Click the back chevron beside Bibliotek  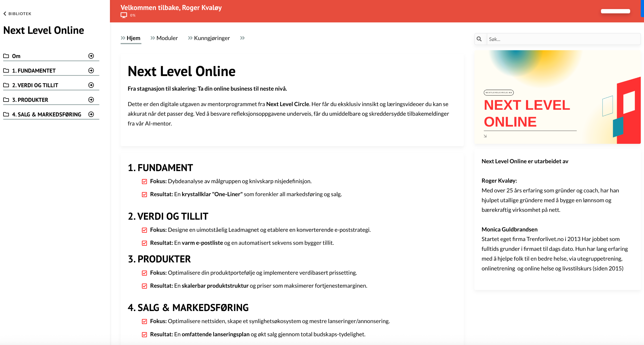(x=5, y=14)
